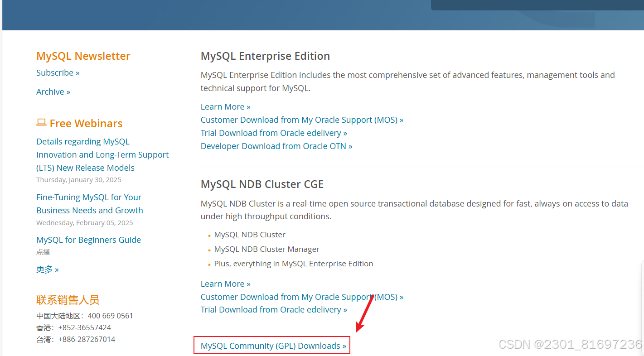Click Learn More under MySQL NDB Cluster CGE
644x356 pixels.
click(222, 284)
